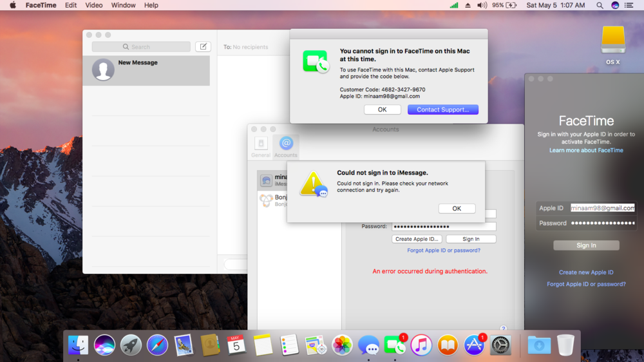This screenshot has height=362, width=644.
Task: Click Siri icon in menu bar
Action: point(615,5)
